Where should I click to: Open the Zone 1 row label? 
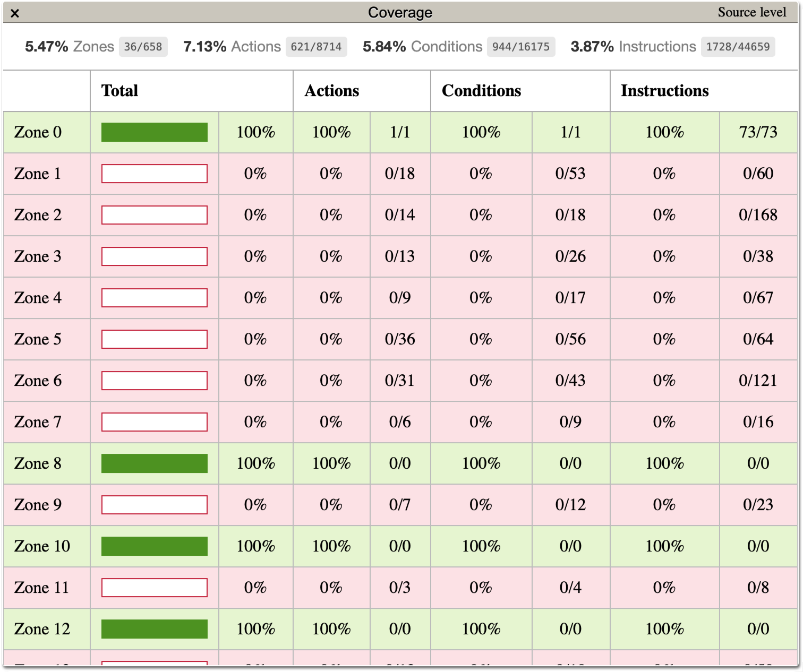[x=37, y=174]
